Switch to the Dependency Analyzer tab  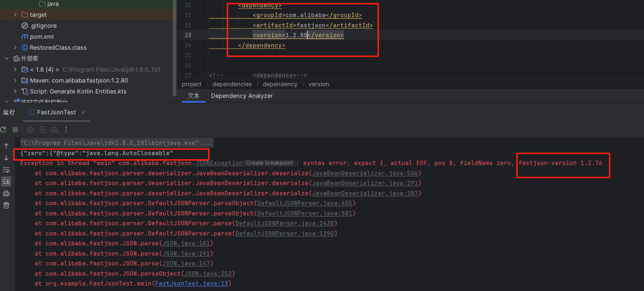click(x=242, y=96)
